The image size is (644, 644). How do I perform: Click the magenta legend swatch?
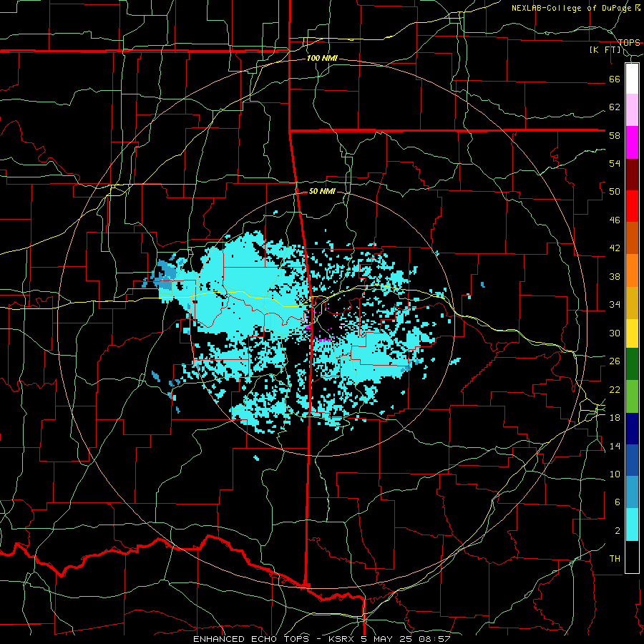pyautogui.click(x=632, y=142)
